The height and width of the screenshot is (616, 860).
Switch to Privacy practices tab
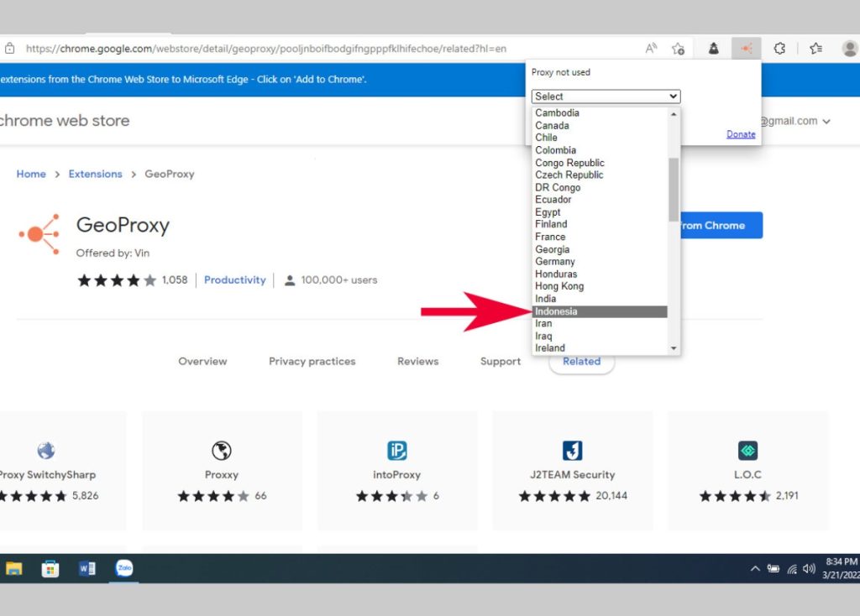(312, 361)
